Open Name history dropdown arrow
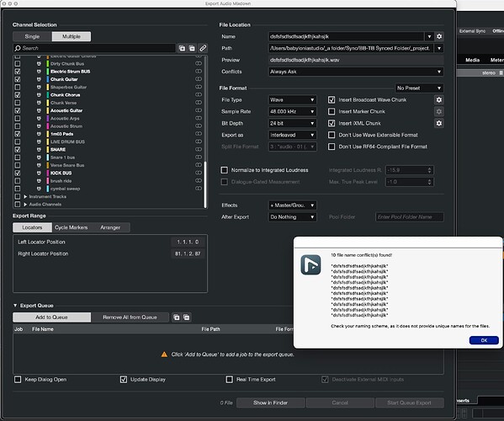 tap(429, 36)
